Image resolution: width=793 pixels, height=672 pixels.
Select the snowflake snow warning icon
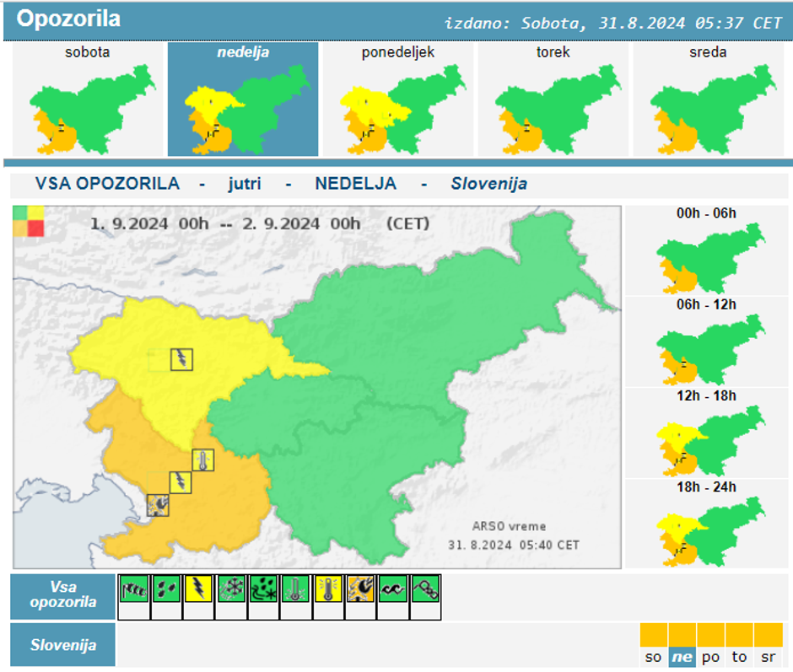coord(231,589)
